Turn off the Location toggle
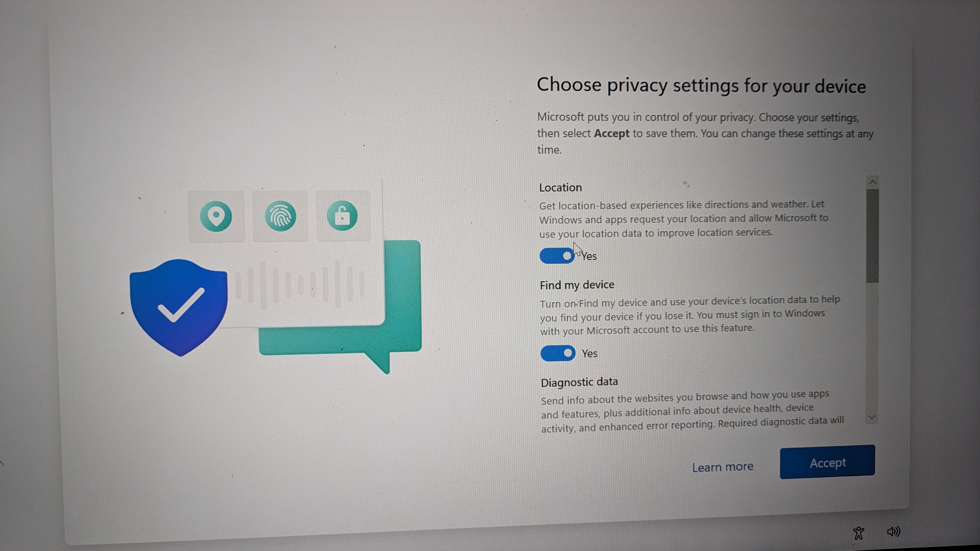The image size is (980, 551). click(x=557, y=256)
